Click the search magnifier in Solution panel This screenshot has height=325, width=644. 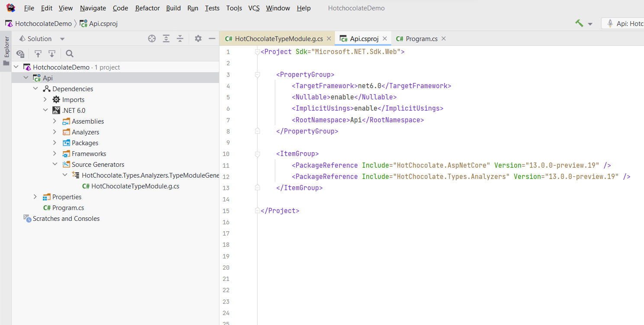(69, 54)
